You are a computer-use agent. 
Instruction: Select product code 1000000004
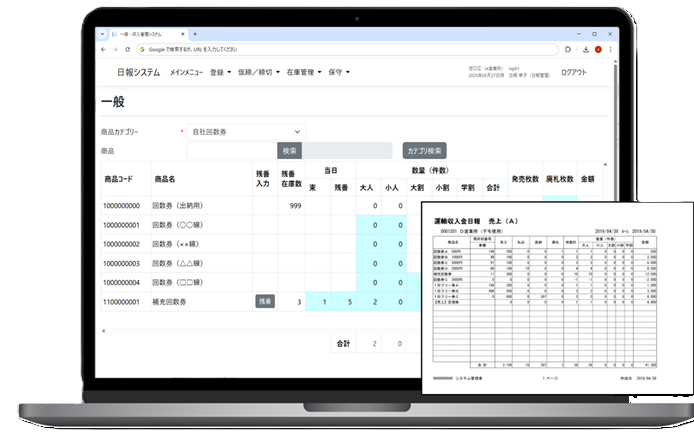click(x=121, y=282)
